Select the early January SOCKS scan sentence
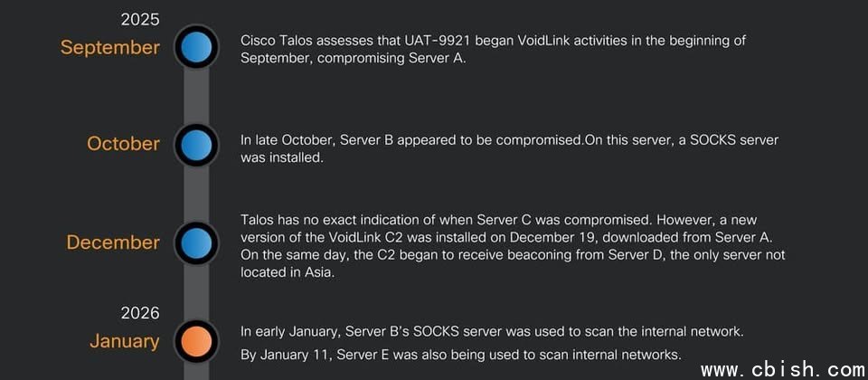The width and height of the screenshot is (868, 380). tap(492, 331)
